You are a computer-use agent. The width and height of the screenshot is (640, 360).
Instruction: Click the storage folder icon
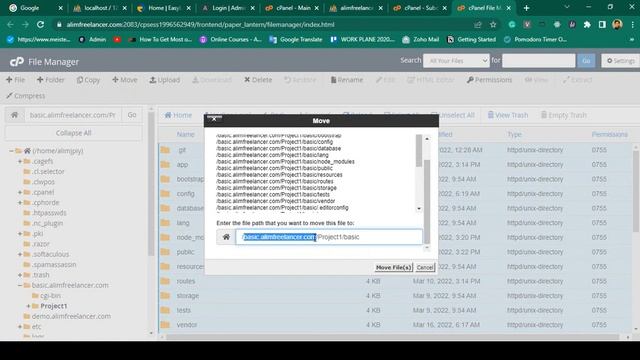tap(165, 296)
